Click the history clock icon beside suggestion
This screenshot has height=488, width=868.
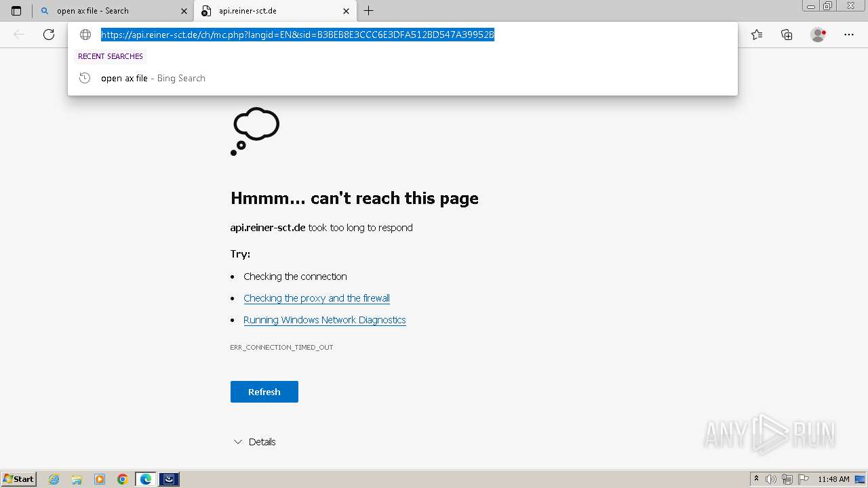(x=85, y=78)
